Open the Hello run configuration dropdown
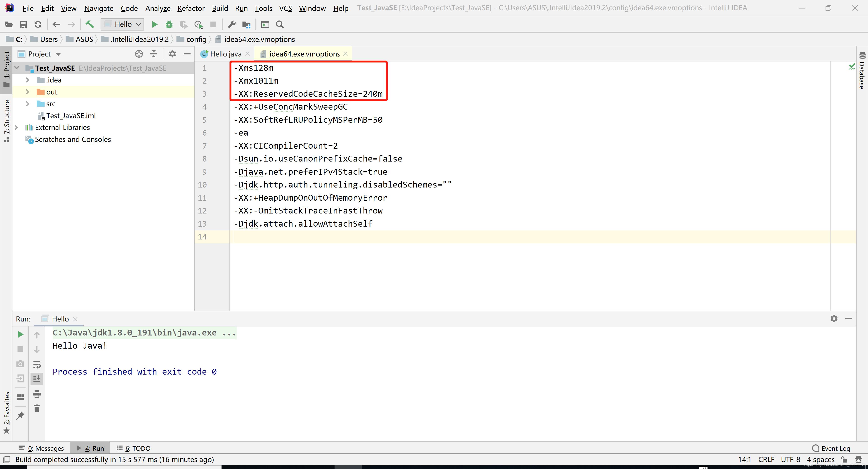The image size is (868, 469). click(123, 24)
